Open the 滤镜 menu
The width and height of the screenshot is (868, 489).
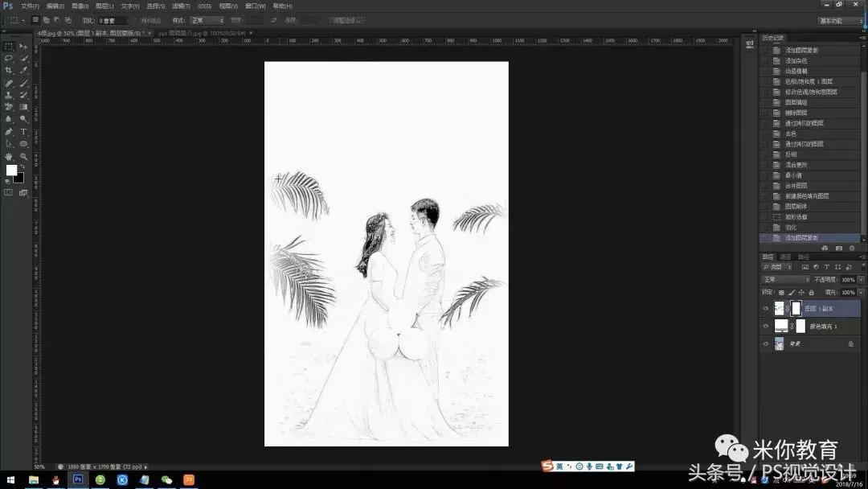182,6
